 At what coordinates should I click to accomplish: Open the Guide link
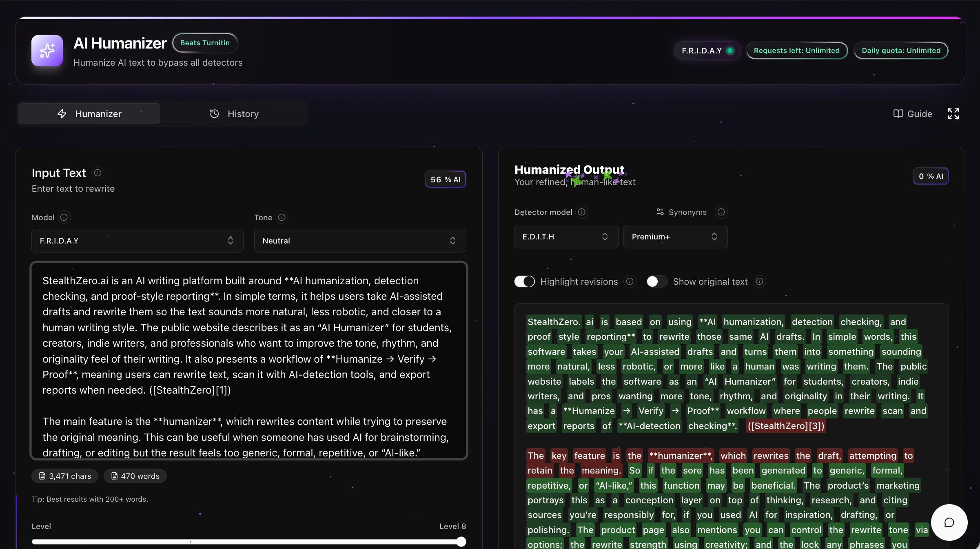coord(913,114)
